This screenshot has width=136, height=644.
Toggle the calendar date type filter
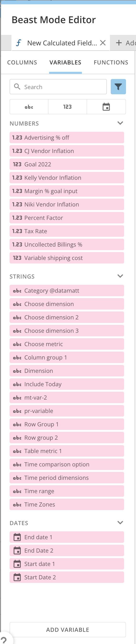pos(106,107)
